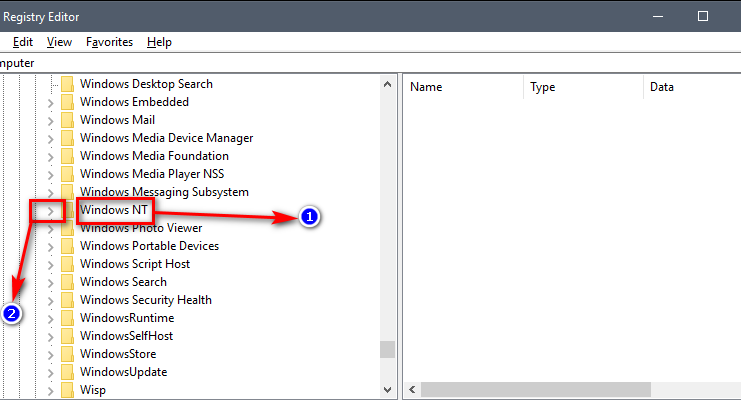Click the Windows Mail folder icon
Image resolution: width=741 pixels, height=400 pixels.
(68, 120)
